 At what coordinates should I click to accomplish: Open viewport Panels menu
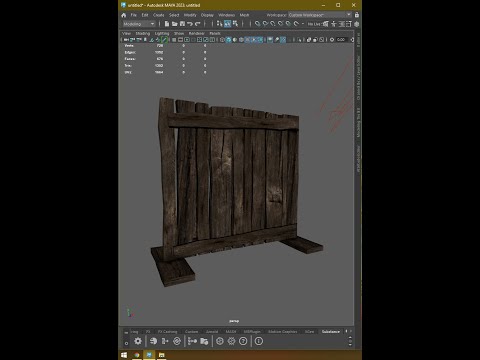point(215,33)
